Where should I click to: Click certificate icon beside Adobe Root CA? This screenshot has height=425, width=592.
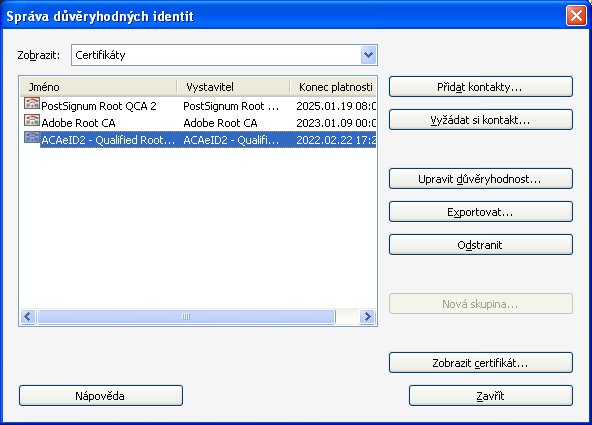[32, 120]
